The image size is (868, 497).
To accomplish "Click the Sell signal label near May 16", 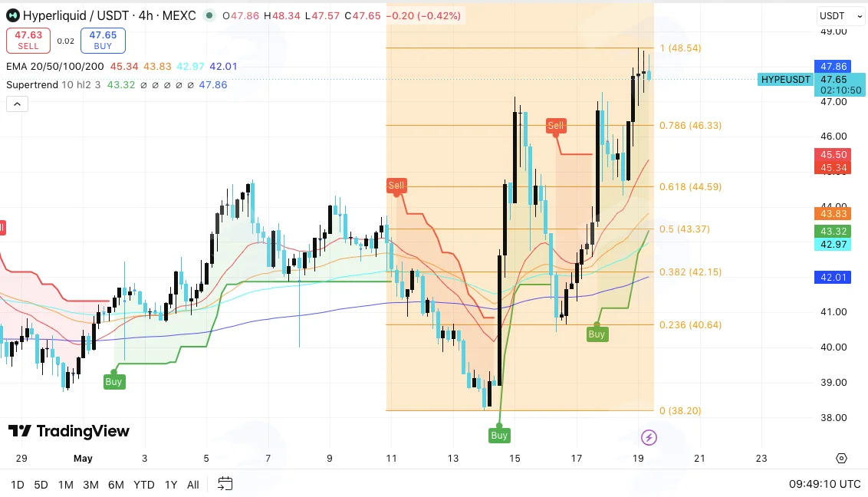I will click(x=555, y=126).
